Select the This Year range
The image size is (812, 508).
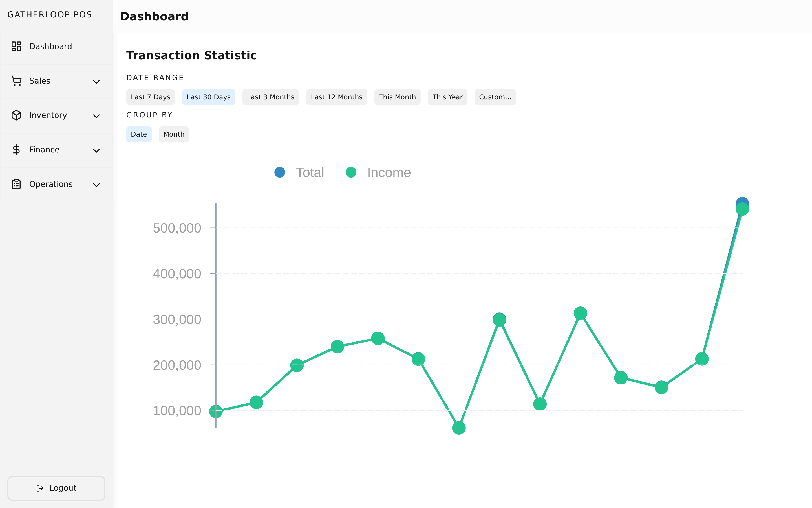447,97
